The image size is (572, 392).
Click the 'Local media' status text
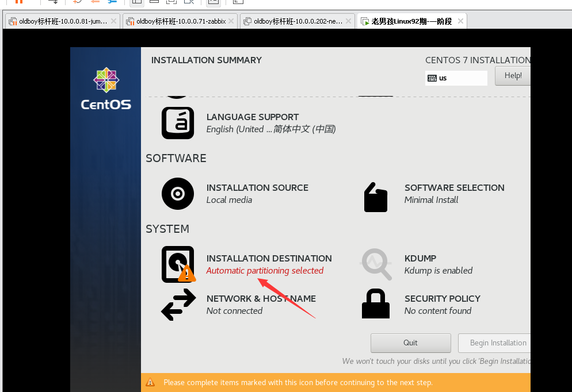pos(229,200)
